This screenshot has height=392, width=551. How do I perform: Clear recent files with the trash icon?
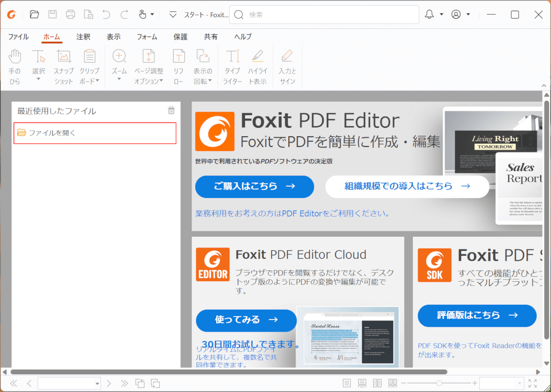pos(171,110)
